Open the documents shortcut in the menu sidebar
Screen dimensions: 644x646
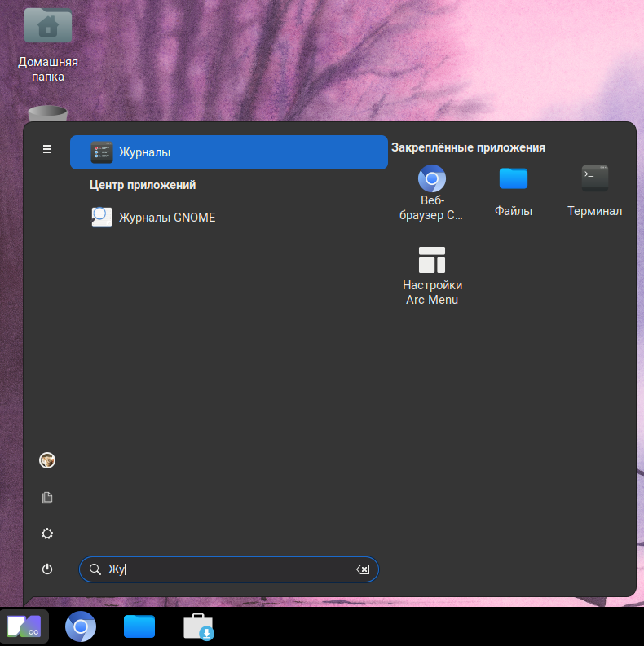coord(47,497)
